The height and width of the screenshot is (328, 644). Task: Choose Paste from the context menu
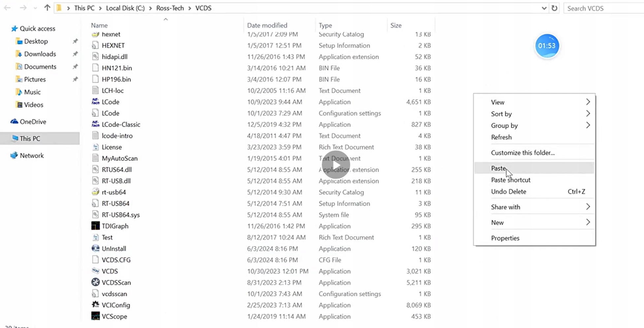[x=534, y=168]
